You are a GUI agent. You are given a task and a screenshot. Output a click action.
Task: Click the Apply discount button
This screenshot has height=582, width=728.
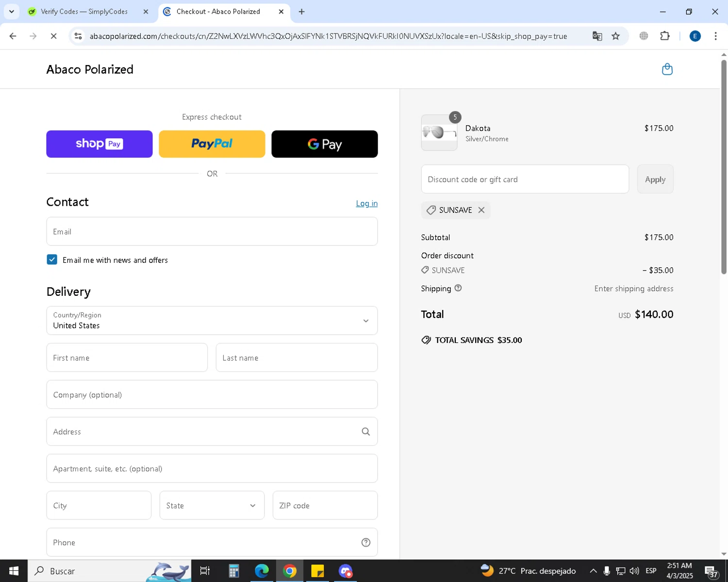click(x=655, y=179)
